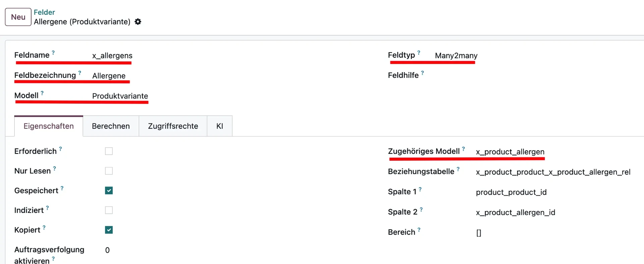The image size is (644, 264).
Task: Open the Modell Produktvariante selector
Action: tap(120, 96)
